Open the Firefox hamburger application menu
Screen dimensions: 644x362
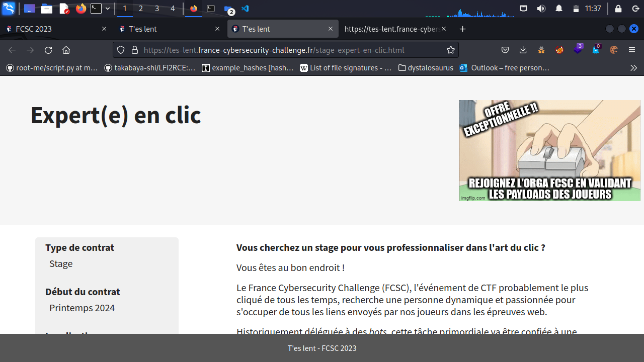(x=632, y=50)
